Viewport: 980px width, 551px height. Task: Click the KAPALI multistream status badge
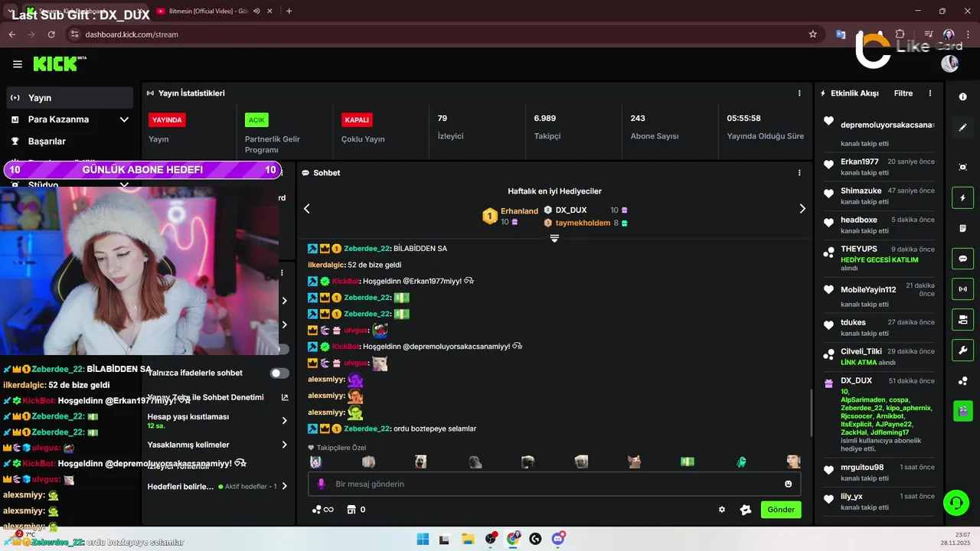click(357, 120)
